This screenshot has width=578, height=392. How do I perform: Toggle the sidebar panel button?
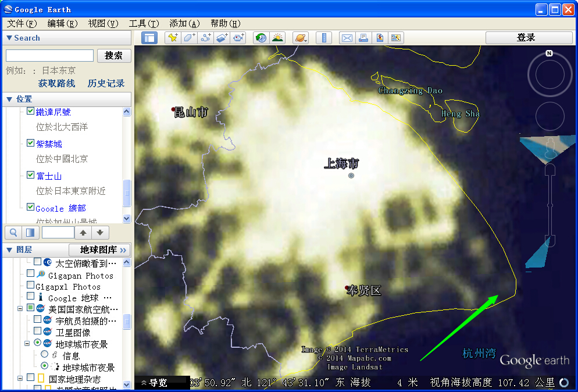[x=149, y=38]
